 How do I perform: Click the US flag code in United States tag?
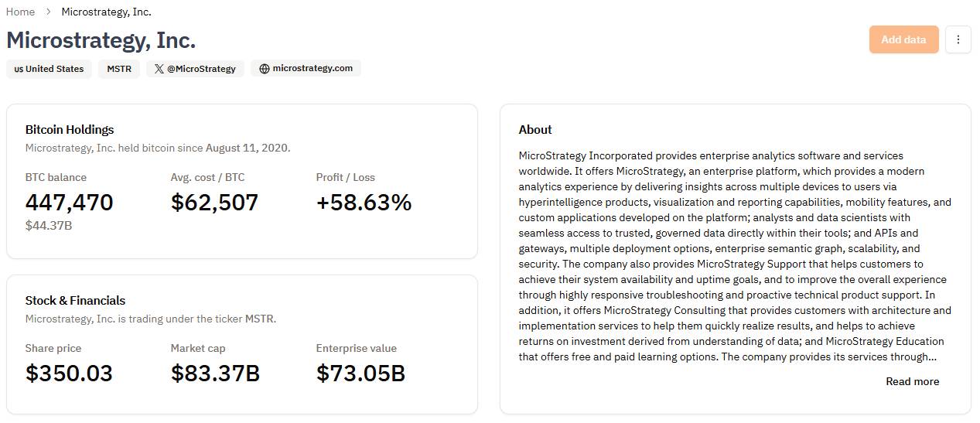[x=19, y=69]
